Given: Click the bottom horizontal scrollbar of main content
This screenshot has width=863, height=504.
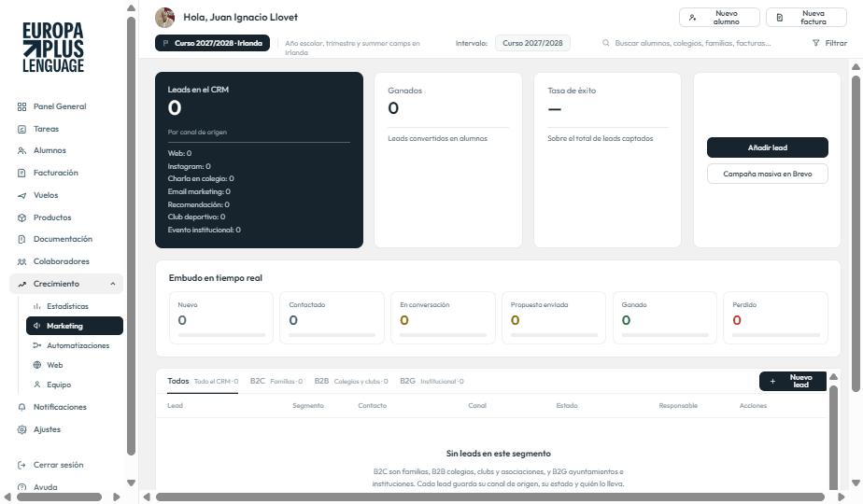Looking at the screenshot, I should pos(489,497).
